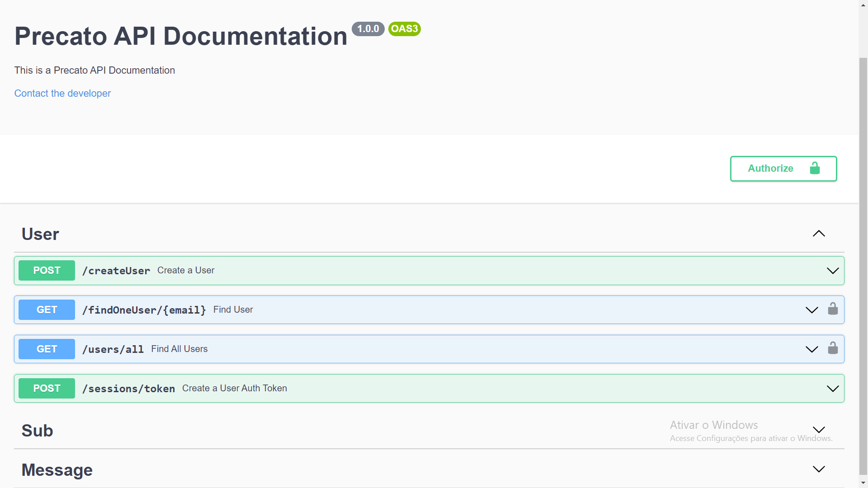Open the Authorize dialog
868x488 pixels.
tap(783, 169)
